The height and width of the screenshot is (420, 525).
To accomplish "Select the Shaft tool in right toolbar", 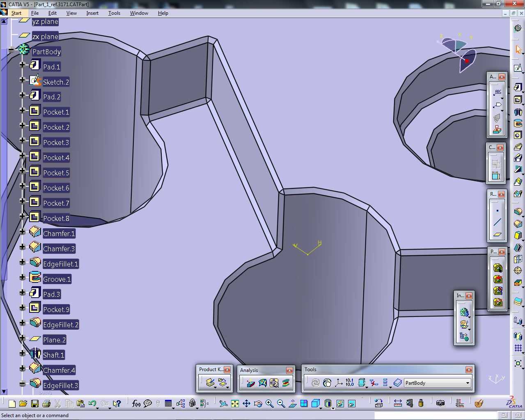I will 518,112.
